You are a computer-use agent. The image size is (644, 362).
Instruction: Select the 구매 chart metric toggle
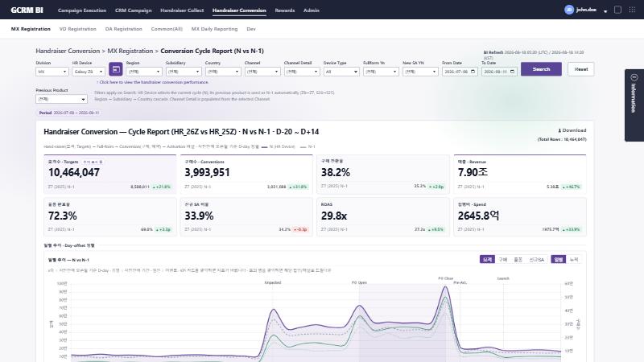tap(502, 259)
